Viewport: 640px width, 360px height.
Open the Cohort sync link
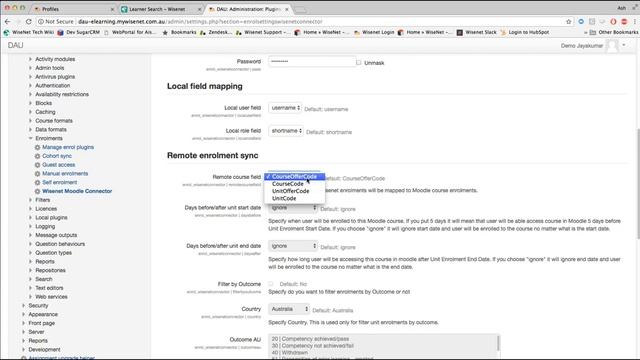57,156
